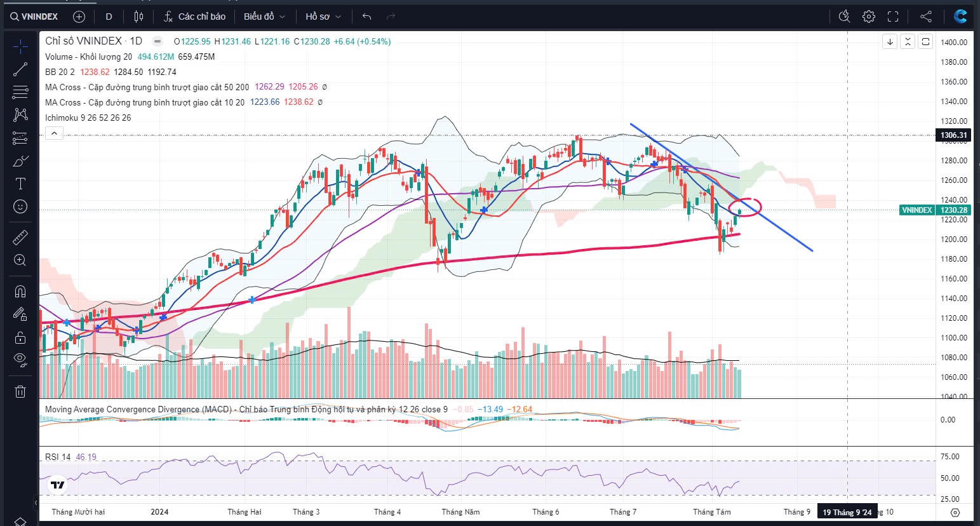Collapse the main chart pane
The image size is (980, 526).
point(908,42)
